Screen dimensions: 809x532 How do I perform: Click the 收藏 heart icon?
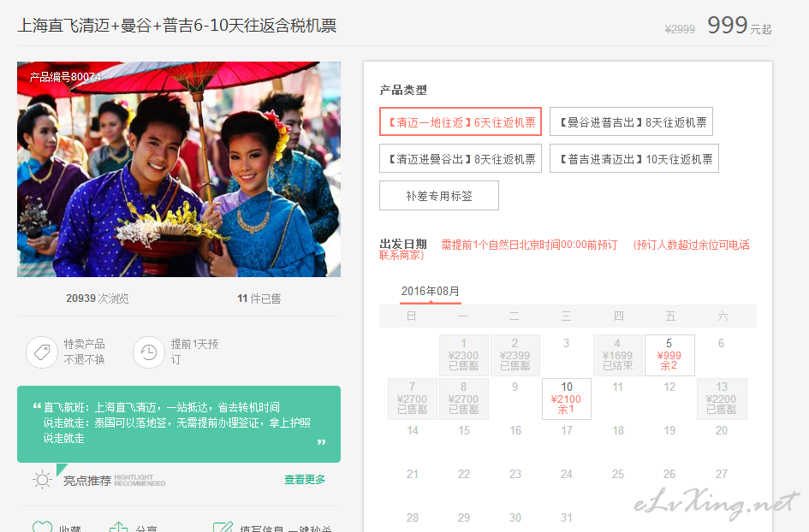42,526
